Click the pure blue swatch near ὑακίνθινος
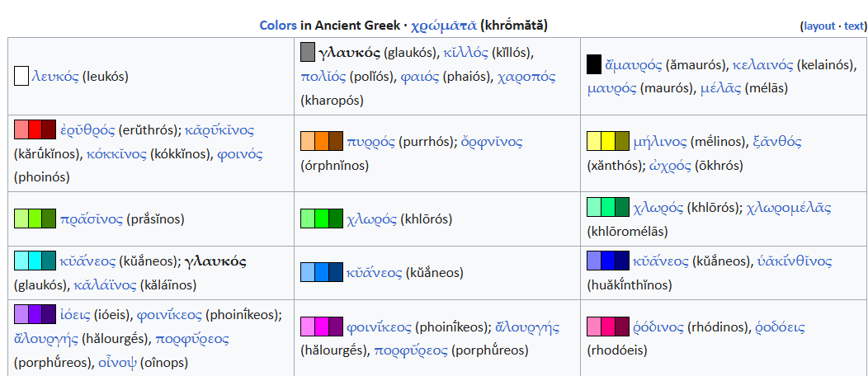This screenshot has height=376, width=868. [608, 261]
